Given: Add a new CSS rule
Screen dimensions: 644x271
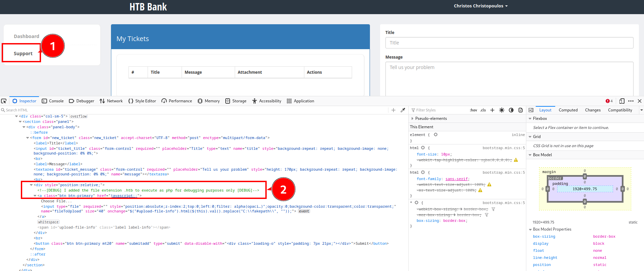Looking at the screenshot, I should coord(492,110).
